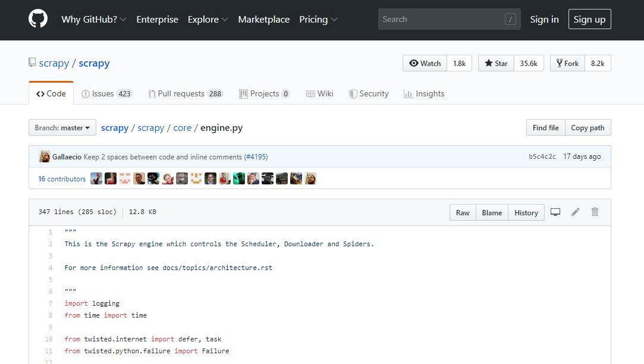Open the Why GitHub? dropdown menu
Screen dimensions: 644x364
[93, 19]
